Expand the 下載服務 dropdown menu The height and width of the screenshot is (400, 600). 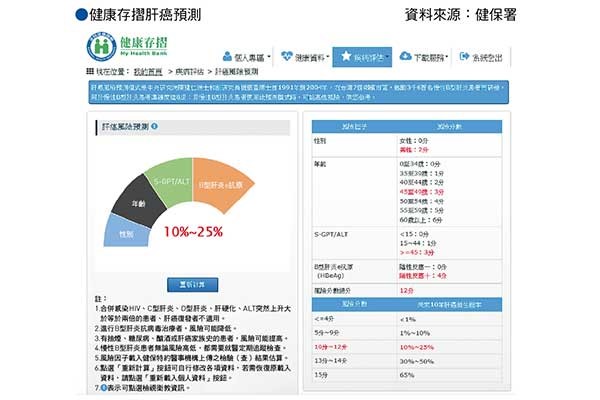(x=427, y=58)
